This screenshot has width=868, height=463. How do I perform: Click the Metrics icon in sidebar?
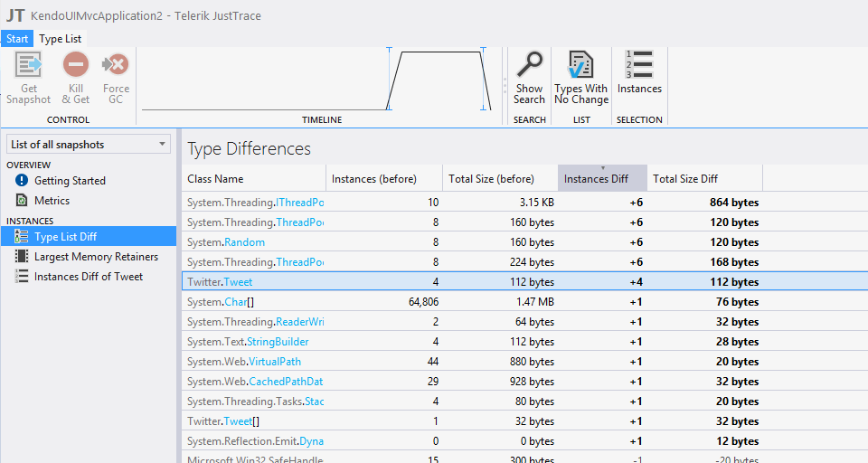coord(22,201)
